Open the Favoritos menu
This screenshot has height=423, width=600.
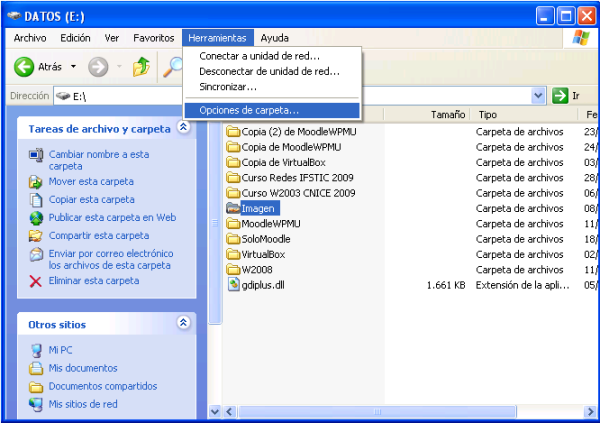(x=153, y=38)
